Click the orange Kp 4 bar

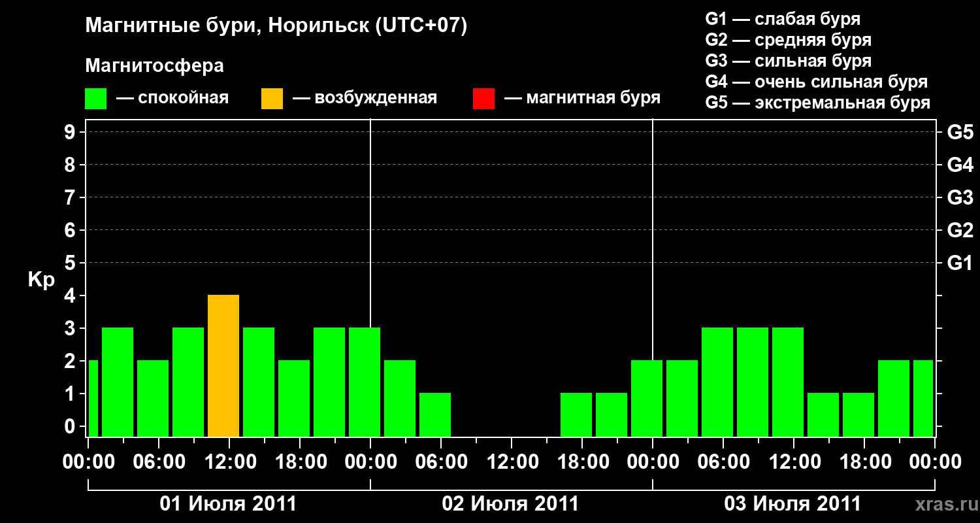pyautogui.click(x=223, y=365)
